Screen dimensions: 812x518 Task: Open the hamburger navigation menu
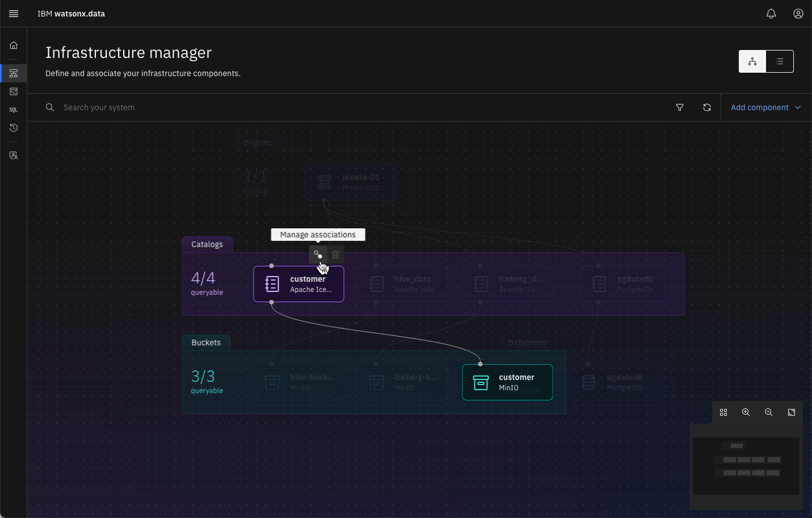[14, 14]
